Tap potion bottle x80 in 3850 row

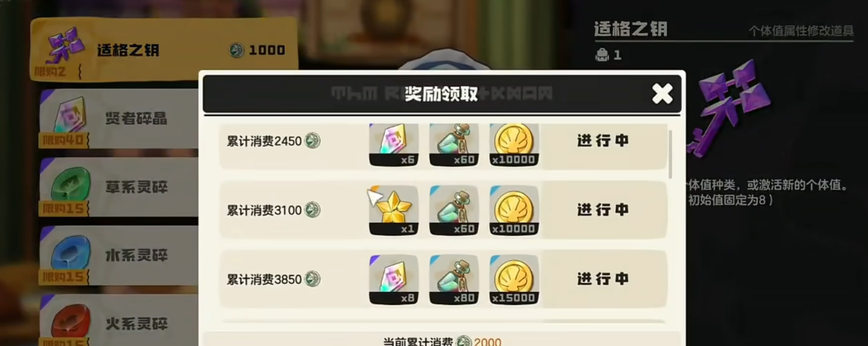pyautogui.click(x=454, y=279)
